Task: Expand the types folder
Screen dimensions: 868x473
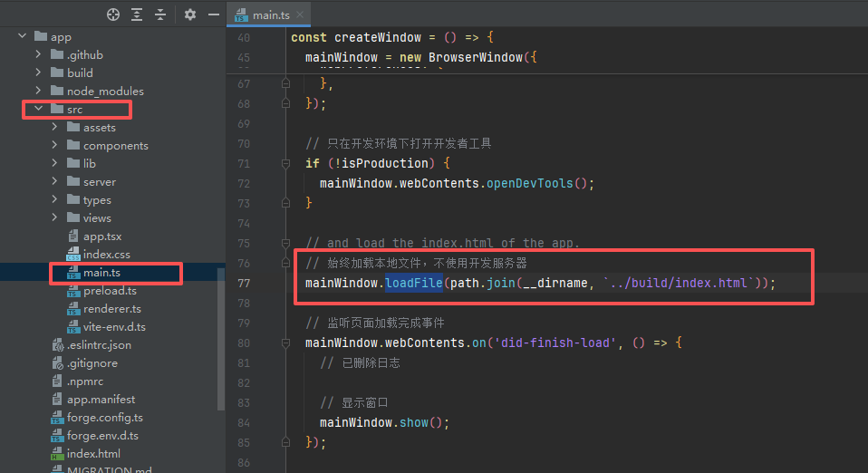Action: click(54, 199)
